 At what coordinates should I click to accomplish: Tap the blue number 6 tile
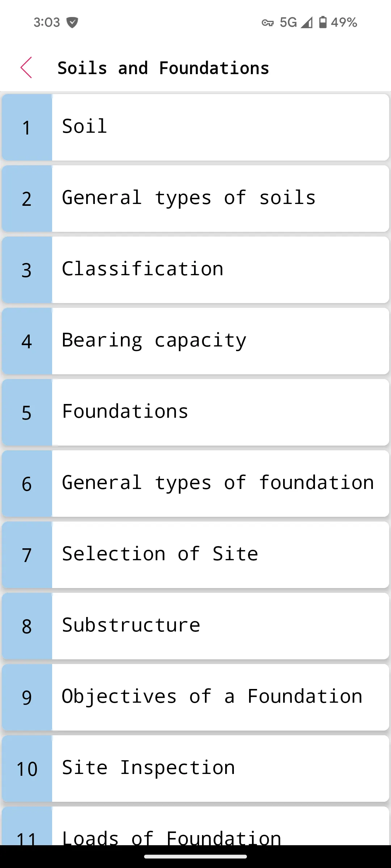[27, 484]
